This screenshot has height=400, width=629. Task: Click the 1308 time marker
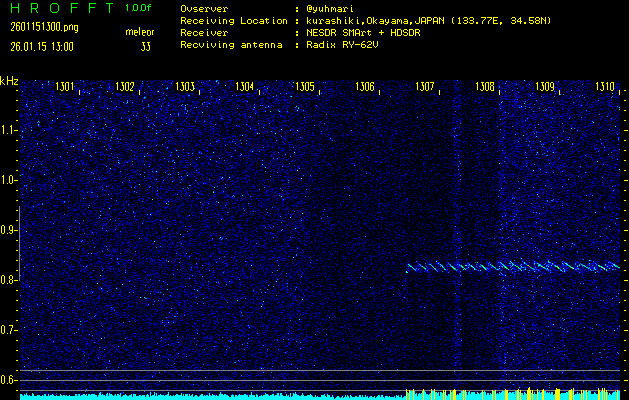[485, 87]
